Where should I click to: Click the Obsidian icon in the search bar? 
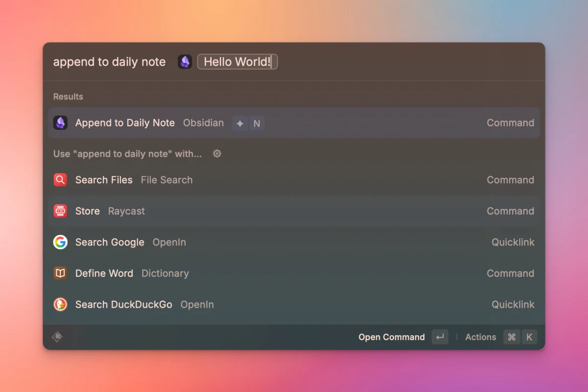185,62
